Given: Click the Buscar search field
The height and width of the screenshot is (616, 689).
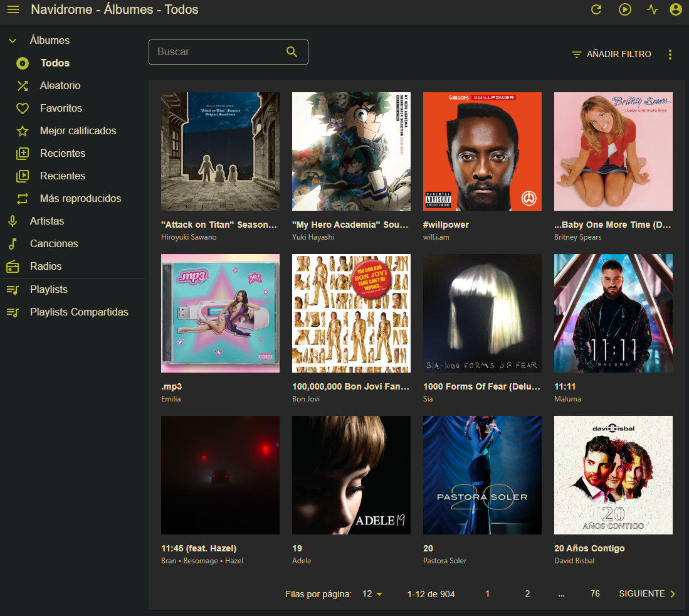Looking at the screenshot, I should coord(216,52).
